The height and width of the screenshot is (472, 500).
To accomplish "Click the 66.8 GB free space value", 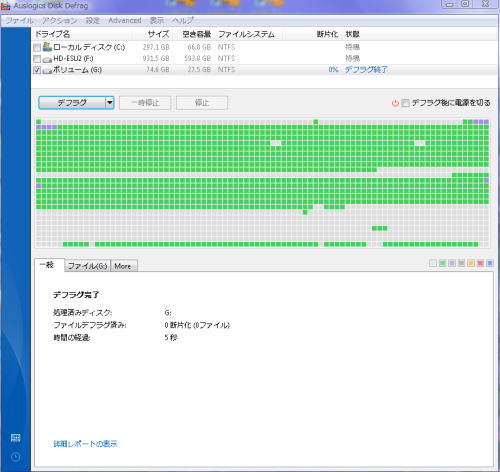I will tap(199, 47).
